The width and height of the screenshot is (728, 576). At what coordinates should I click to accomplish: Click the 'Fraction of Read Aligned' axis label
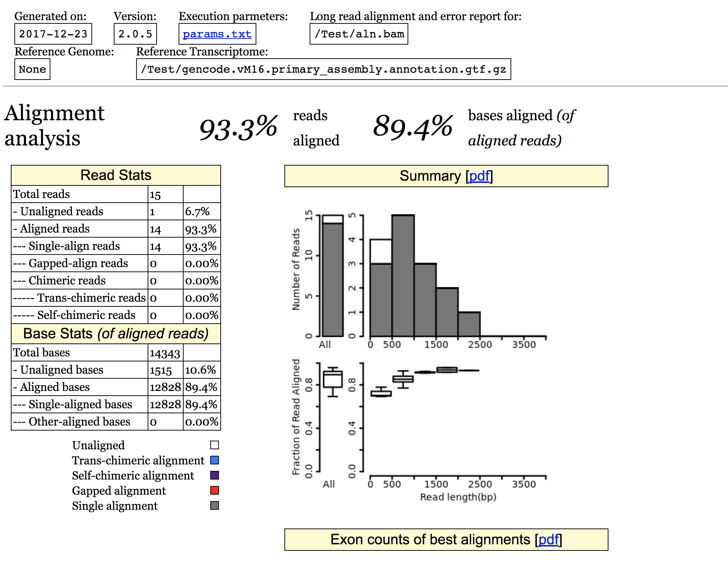point(296,417)
